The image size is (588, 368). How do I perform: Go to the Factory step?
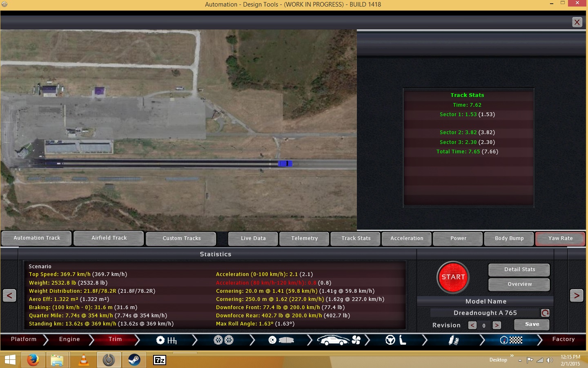pos(563,339)
